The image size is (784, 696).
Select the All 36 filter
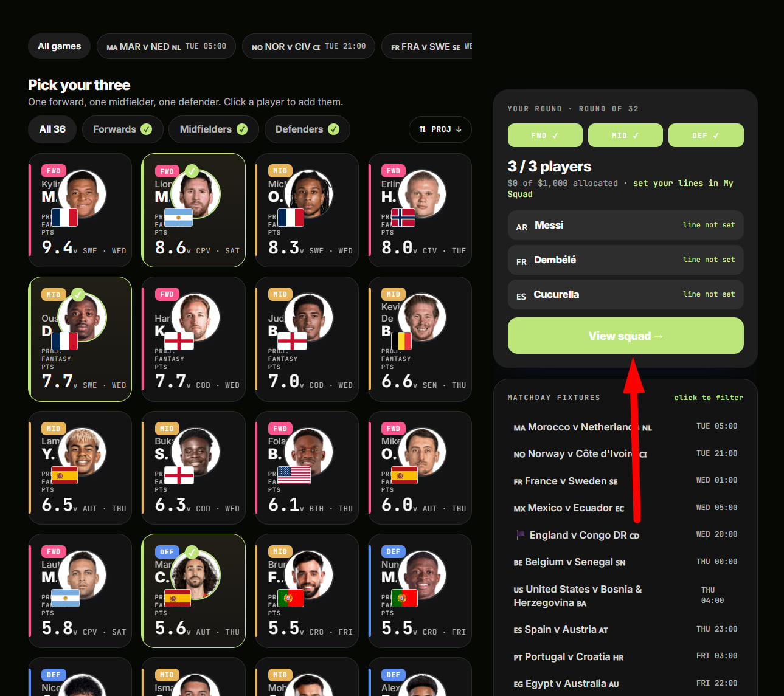pos(52,129)
